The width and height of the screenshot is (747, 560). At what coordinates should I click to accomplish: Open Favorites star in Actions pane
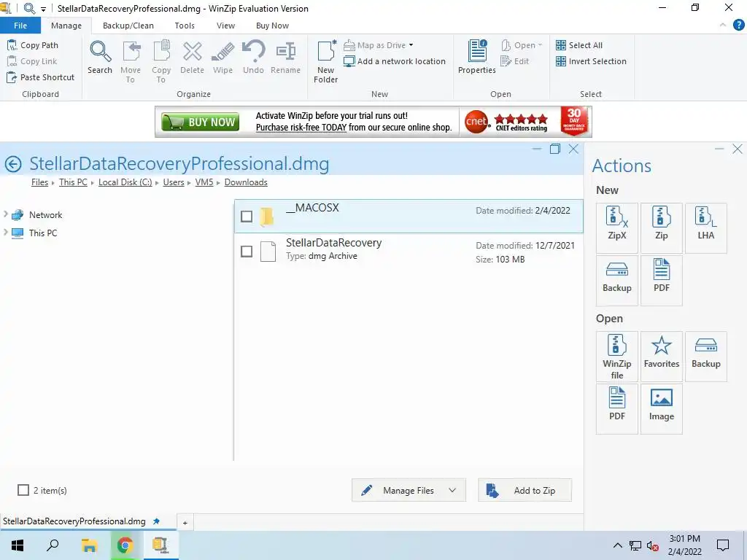click(661, 356)
